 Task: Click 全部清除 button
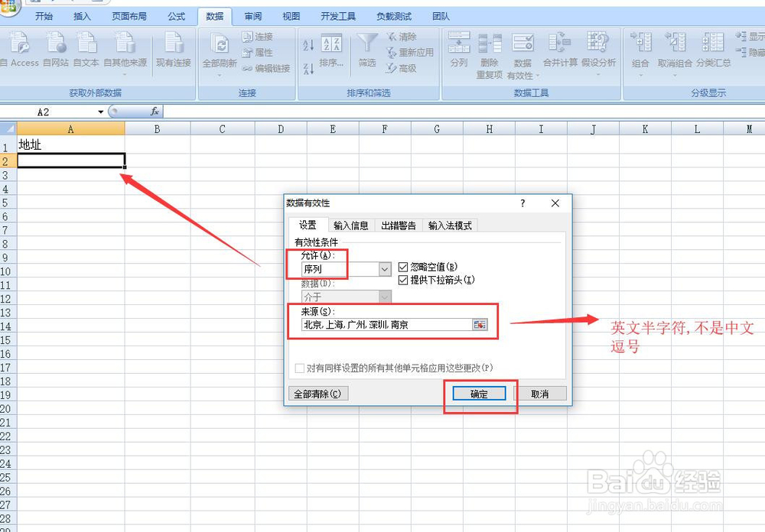click(318, 394)
